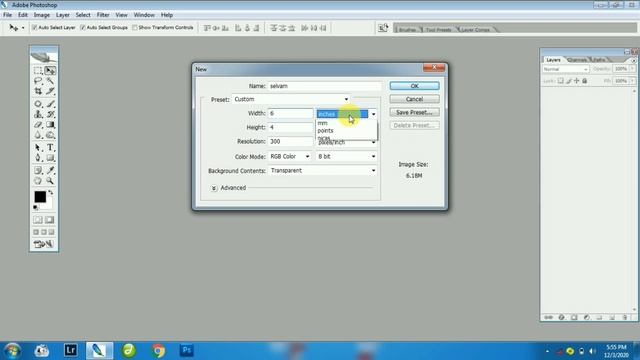The height and width of the screenshot is (360, 640).
Task: Toggle lock transparent pixels in Layers
Action: pos(561,81)
